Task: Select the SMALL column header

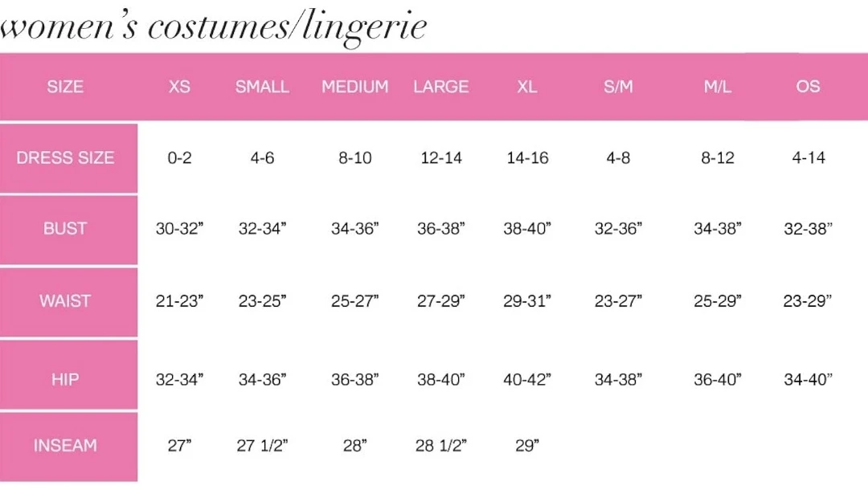Action: pyautogui.click(x=262, y=87)
